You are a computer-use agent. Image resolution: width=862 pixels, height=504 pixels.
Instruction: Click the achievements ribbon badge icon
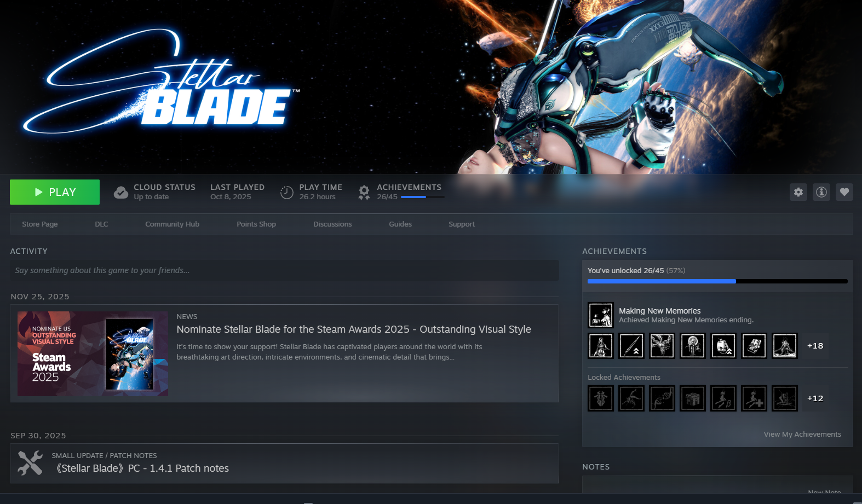click(x=364, y=193)
